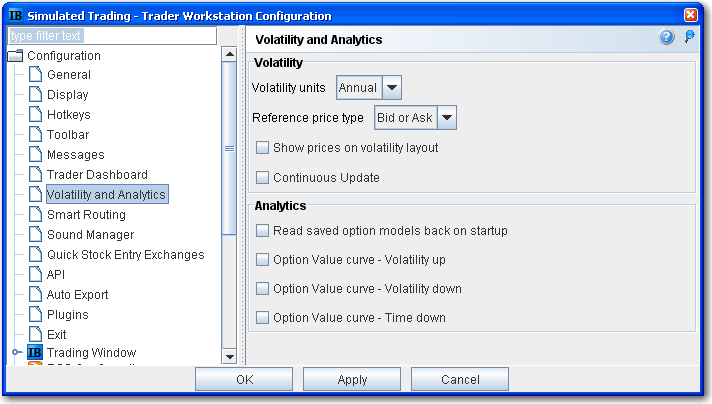Image resolution: width=712 pixels, height=404 pixels.
Task: Select the Trading Window tree item
Action: click(91, 353)
